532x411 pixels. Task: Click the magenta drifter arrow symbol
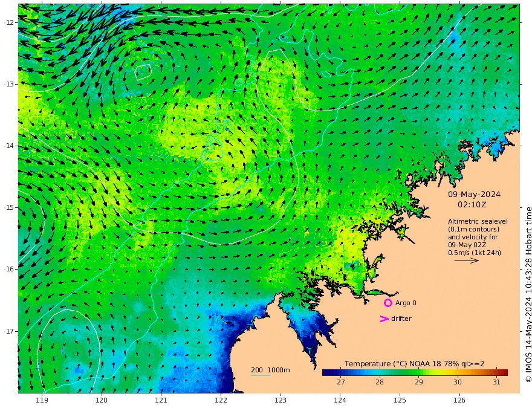[x=384, y=319]
